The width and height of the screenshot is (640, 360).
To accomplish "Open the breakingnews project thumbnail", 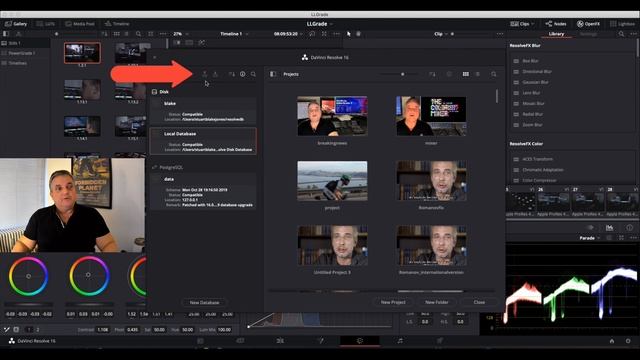I will 332,116.
